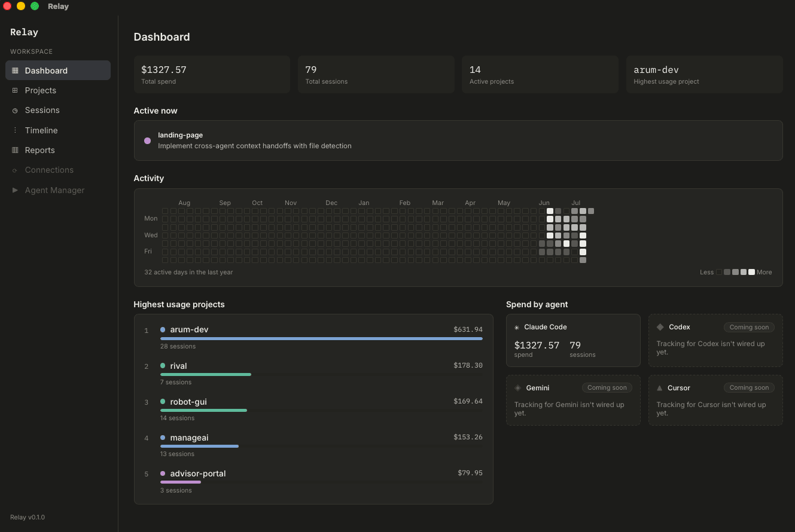The height and width of the screenshot is (532, 795).
Task: Click the arum-dev blue usage bar
Action: click(321, 339)
